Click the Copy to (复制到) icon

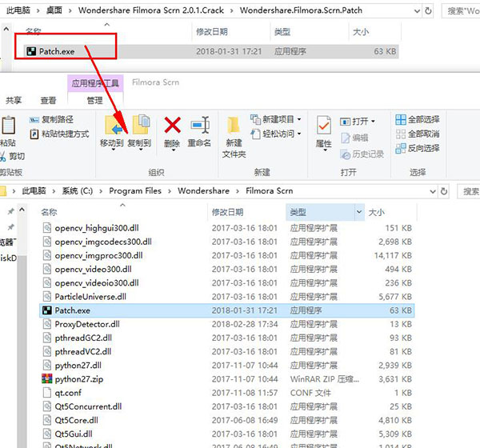click(x=139, y=128)
